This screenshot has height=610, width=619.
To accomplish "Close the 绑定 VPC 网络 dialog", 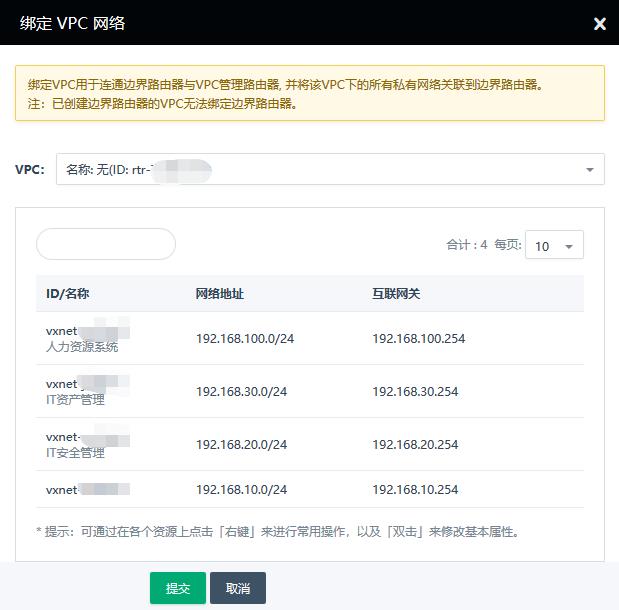I will pyautogui.click(x=599, y=24).
